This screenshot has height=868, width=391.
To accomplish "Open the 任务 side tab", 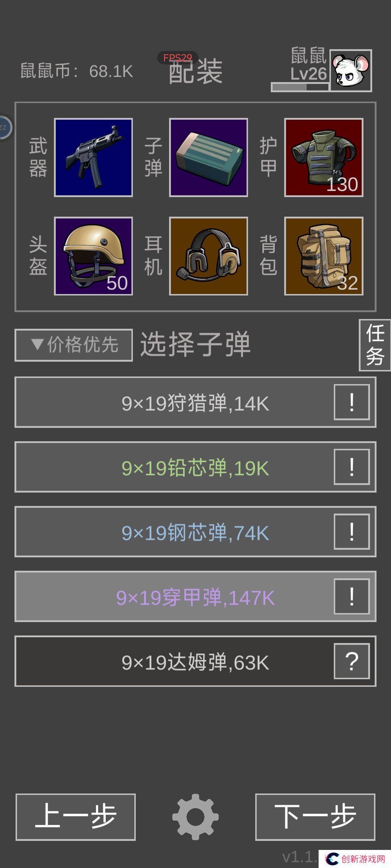I will point(375,345).
